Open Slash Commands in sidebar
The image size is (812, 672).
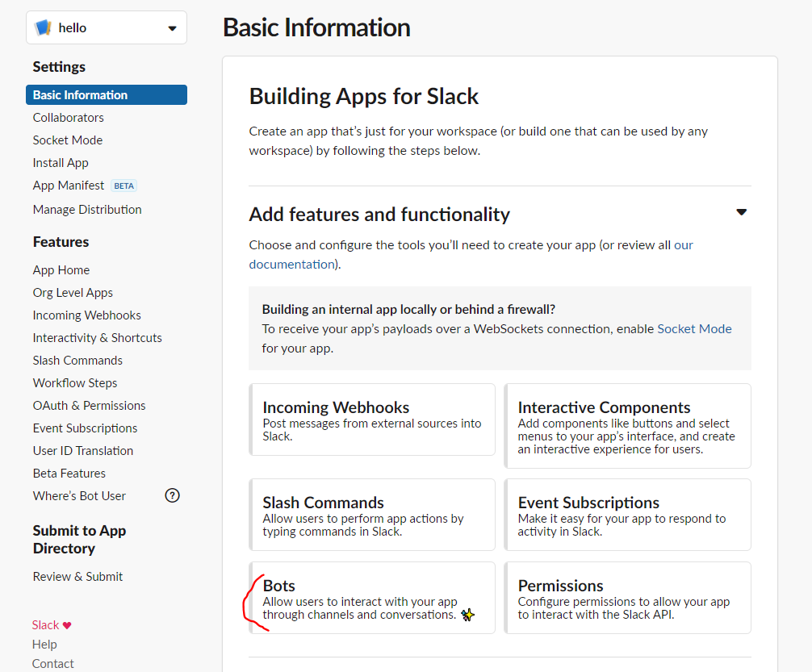(x=77, y=361)
